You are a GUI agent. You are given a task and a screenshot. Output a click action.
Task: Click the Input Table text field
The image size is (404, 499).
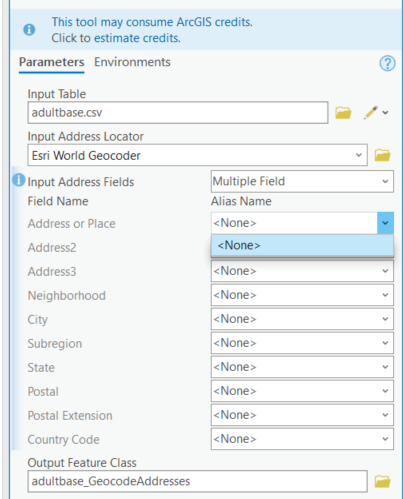tap(178, 113)
